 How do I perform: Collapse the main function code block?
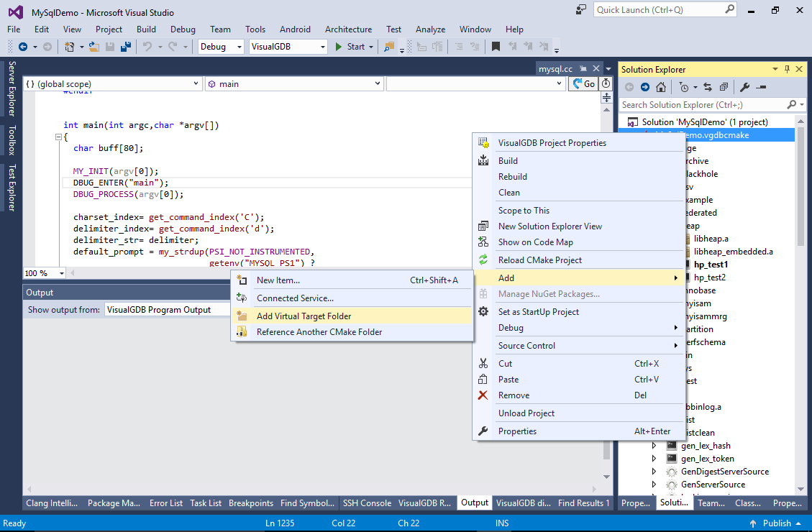(x=58, y=137)
